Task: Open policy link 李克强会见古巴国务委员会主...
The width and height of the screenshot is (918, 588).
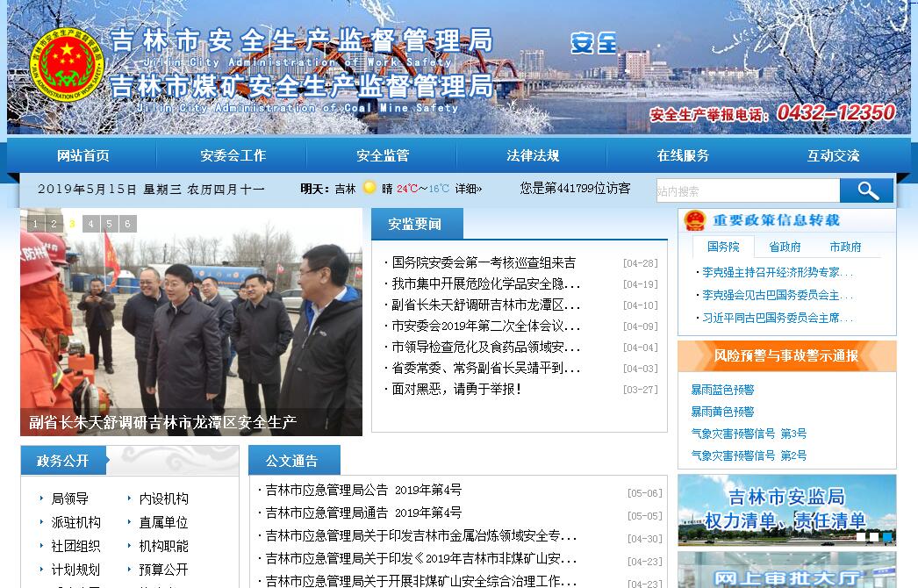Action: pyautogui.click(x=778, y=295)
